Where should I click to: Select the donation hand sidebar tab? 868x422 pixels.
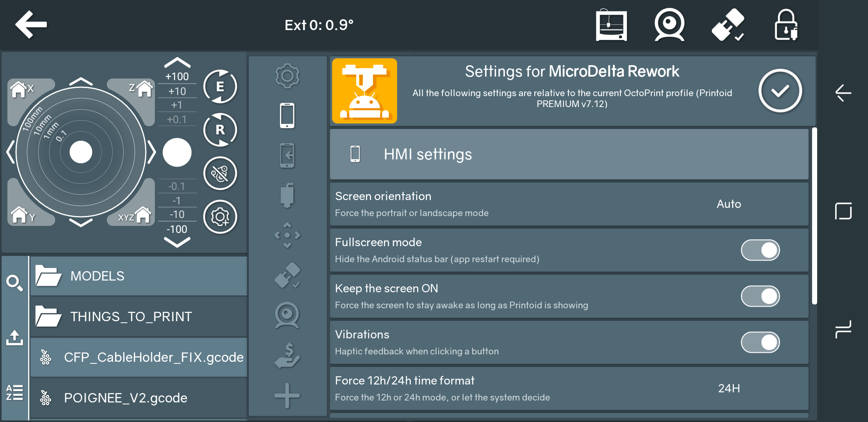click(x=287, y=356)
